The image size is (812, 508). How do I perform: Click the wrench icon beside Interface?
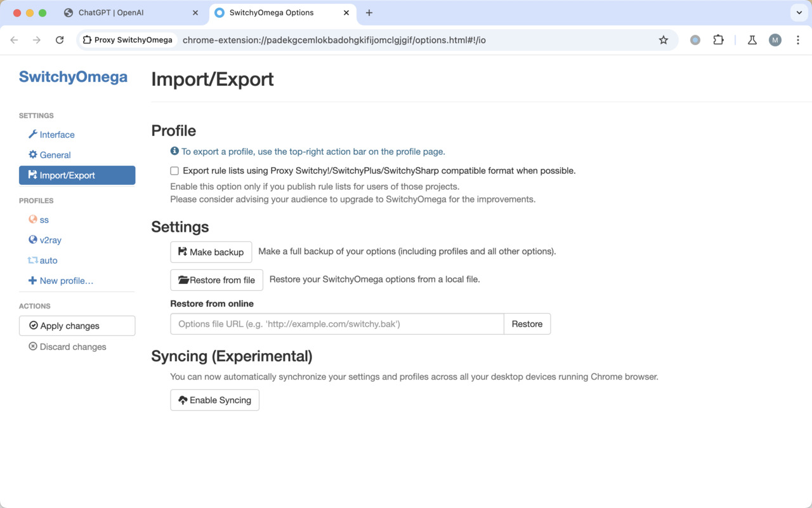tap(33, 134)
